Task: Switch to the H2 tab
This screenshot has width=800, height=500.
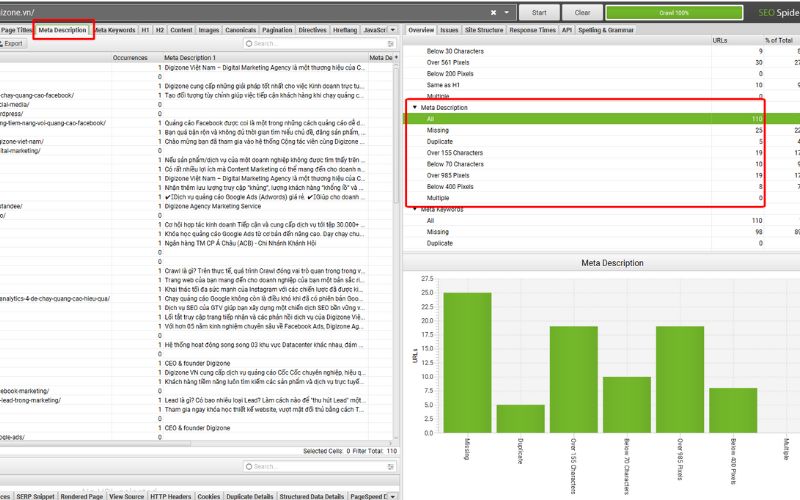Action: (x=160, y=30)
